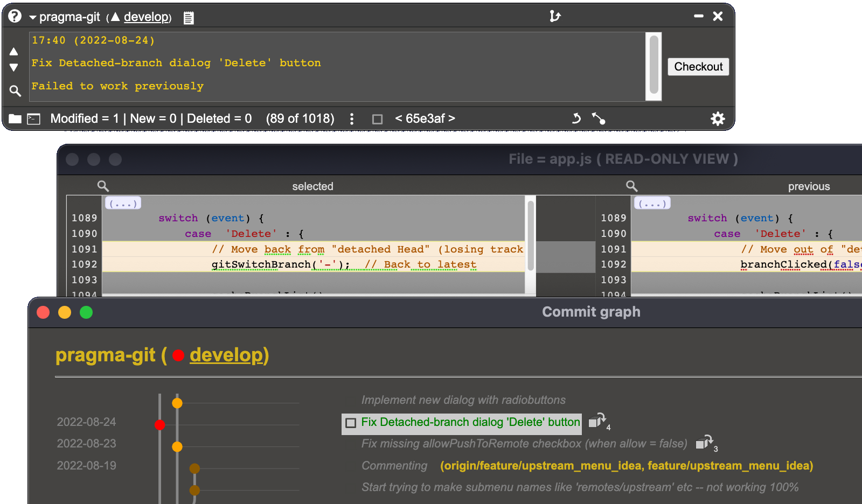Click the merge branch icon in title bar
Image resolution: width=862 pixels, height=504 pixels.
[x=555, y=16]
